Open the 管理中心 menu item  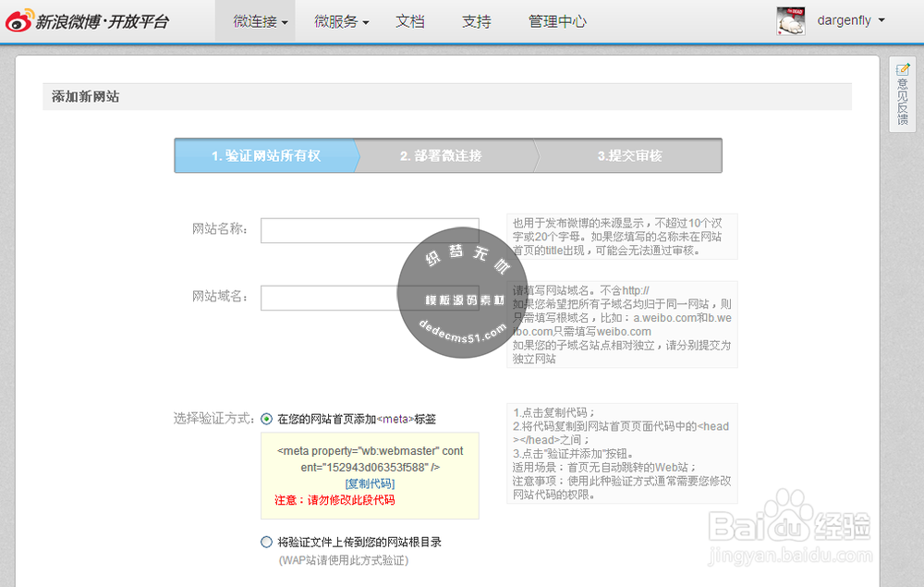click(x=558, y=20)
